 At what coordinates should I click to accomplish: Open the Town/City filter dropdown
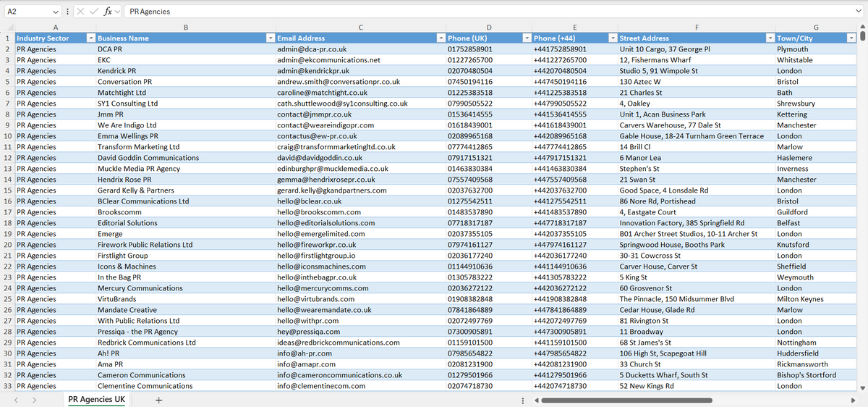(851, 38)
